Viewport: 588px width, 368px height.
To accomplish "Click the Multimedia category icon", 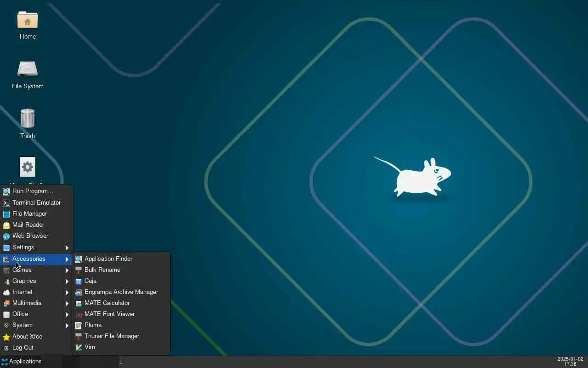I will tap(6, 303).
